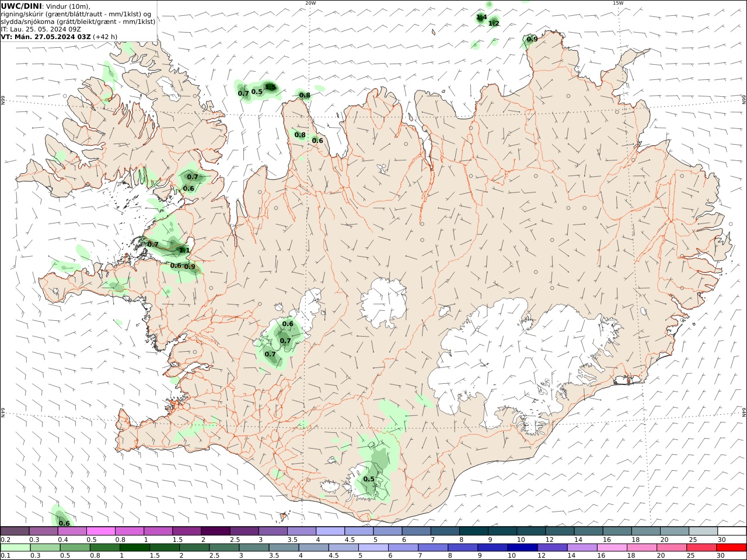This screenshot has height=560, width=747.
Task: Click '0.5' value over the southern glacier area
Action: click(369, 480)
